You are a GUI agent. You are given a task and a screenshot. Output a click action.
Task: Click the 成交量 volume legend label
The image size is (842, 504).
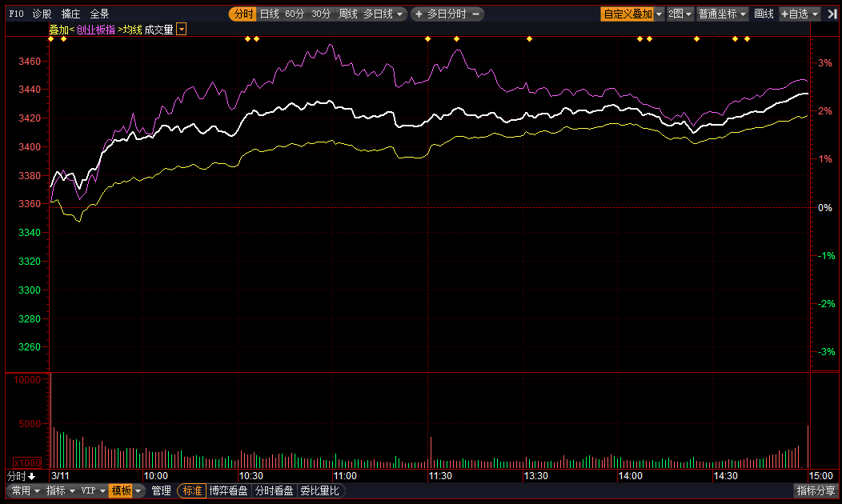(x=158, y=30)
